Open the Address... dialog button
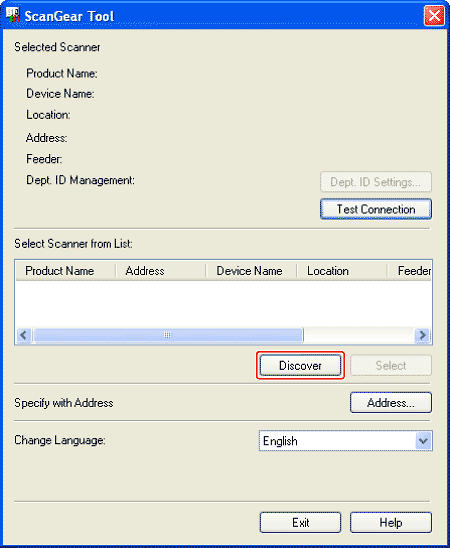Screen dimensions: 450x548 (x=391, y=403)
